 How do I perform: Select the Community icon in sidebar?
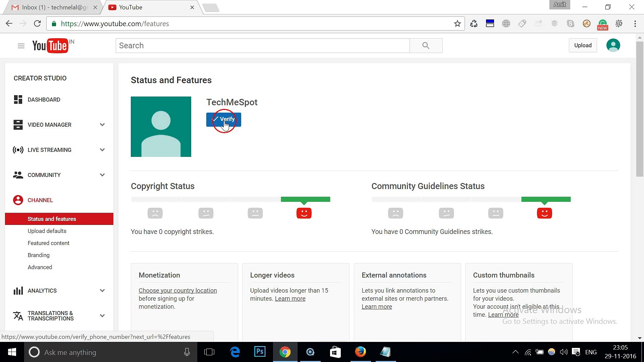click(18, 175)
